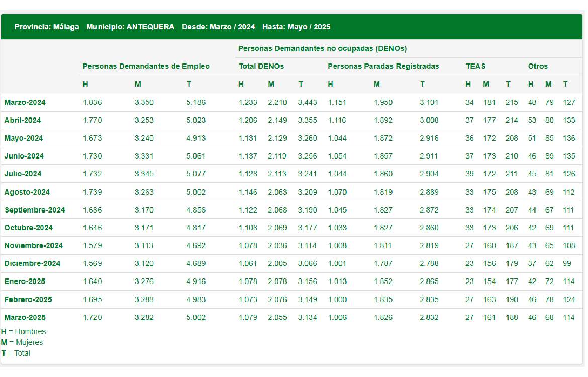Image resolution: width=588 pixels, height=377 pixels.
Task: Click the Mayo-2024 row label
Action: click(x=23, y=138)
